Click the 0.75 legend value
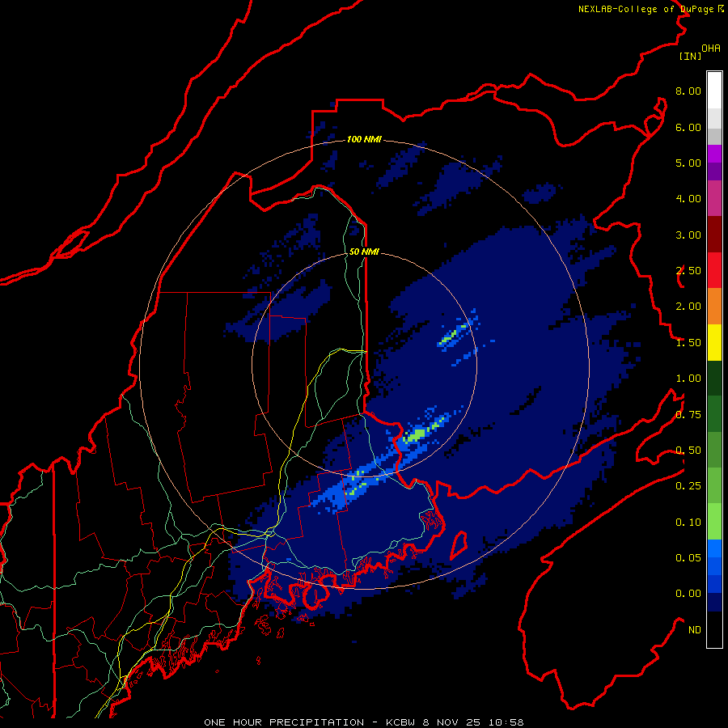728x728 pixels. click(x=688, y=415)
